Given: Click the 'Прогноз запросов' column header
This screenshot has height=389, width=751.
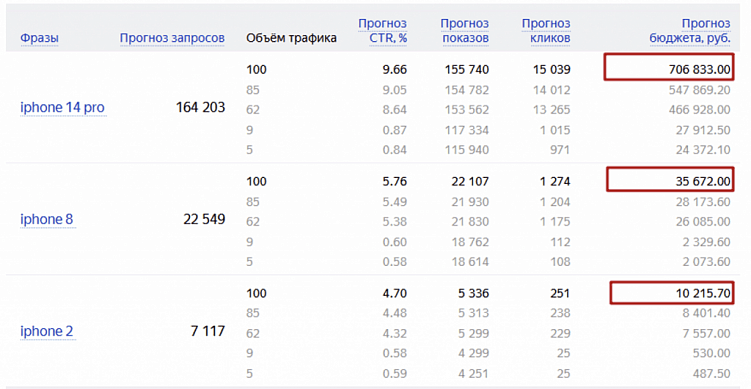Looking at the screenshot, I should (172, 38).
